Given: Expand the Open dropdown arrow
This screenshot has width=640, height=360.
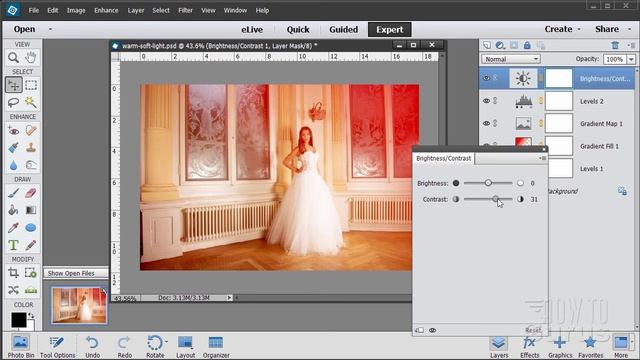Looking at the screenshot, I should coord(50,29).
